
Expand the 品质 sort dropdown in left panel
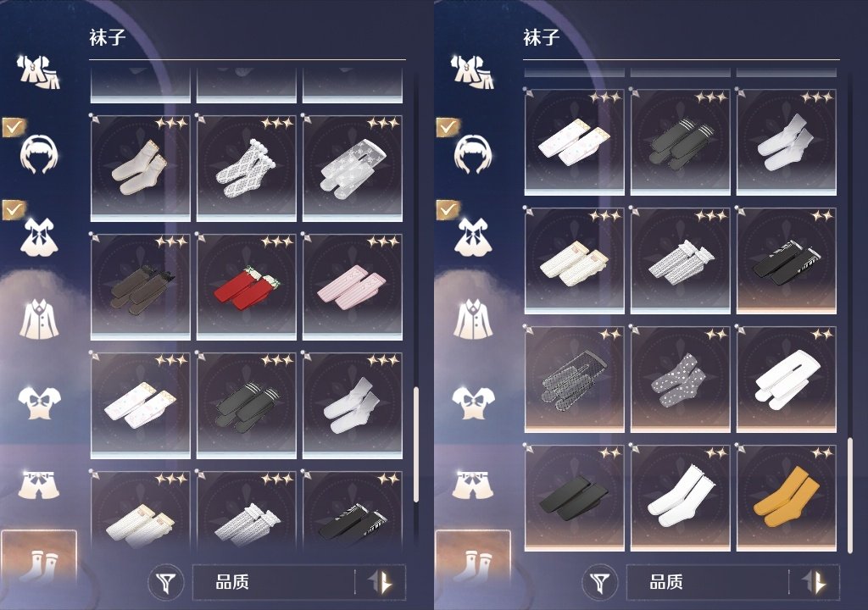[x=274, y=582]
